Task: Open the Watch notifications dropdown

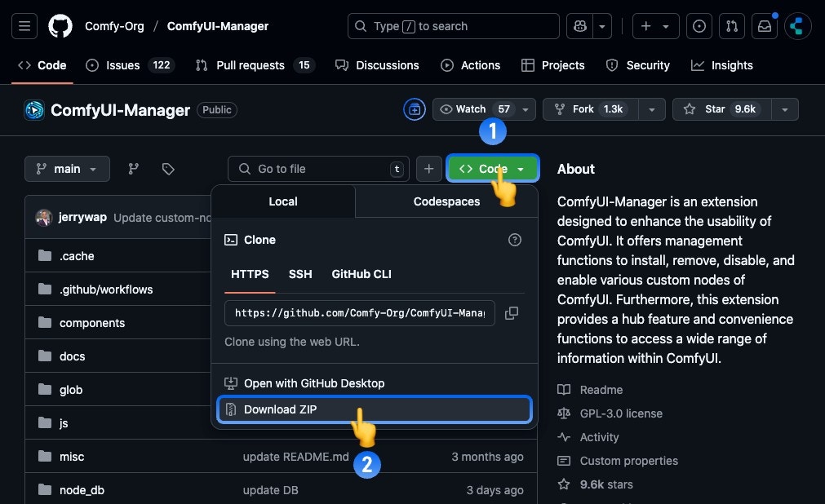Action: coord(484,109)
